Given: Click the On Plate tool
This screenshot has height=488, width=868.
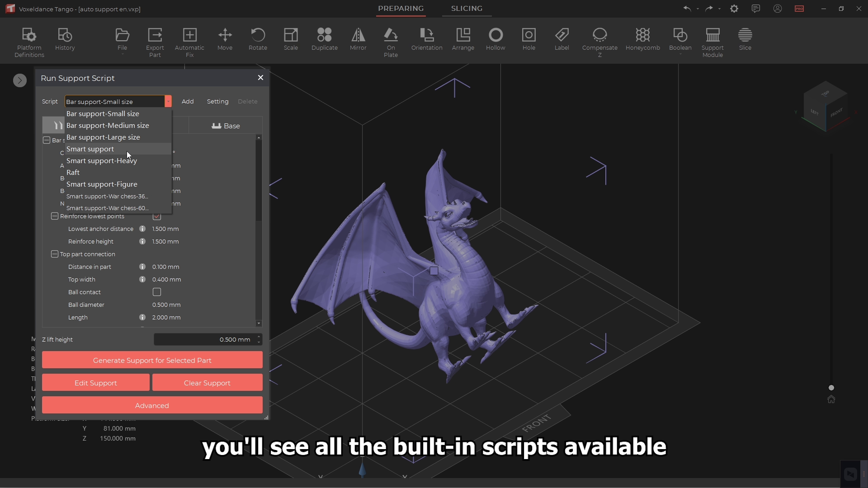Looking at the screenshot, I should tap(391, 42).
